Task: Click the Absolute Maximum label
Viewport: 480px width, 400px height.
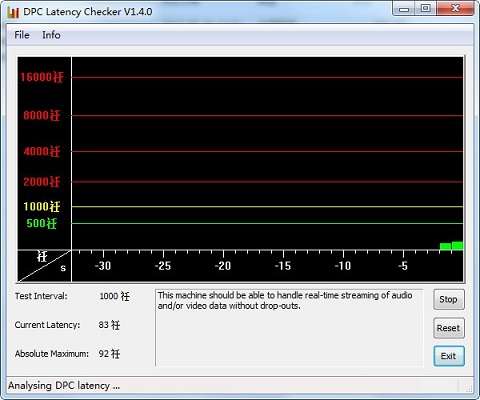Action: coord(52,354)
